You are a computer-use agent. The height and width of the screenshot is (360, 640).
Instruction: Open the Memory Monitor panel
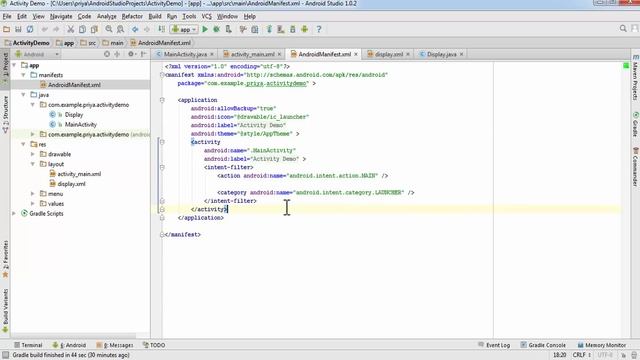(x=602, y=345)
